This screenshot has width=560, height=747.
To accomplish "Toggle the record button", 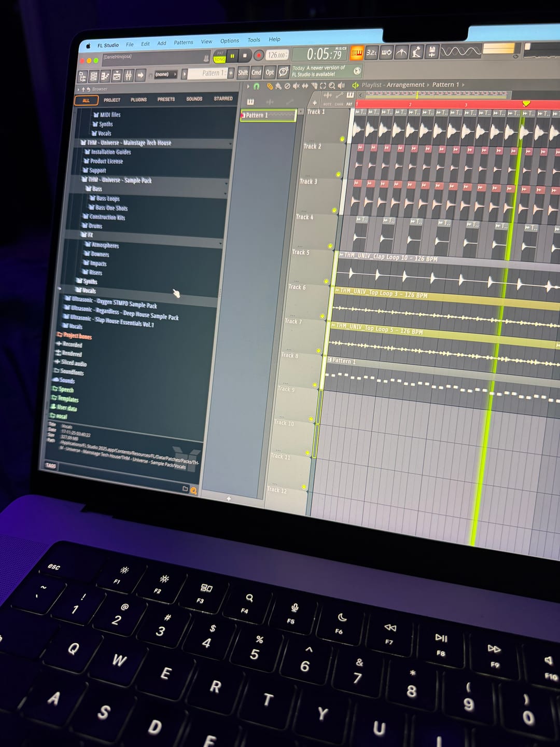I will click(259, 55).
